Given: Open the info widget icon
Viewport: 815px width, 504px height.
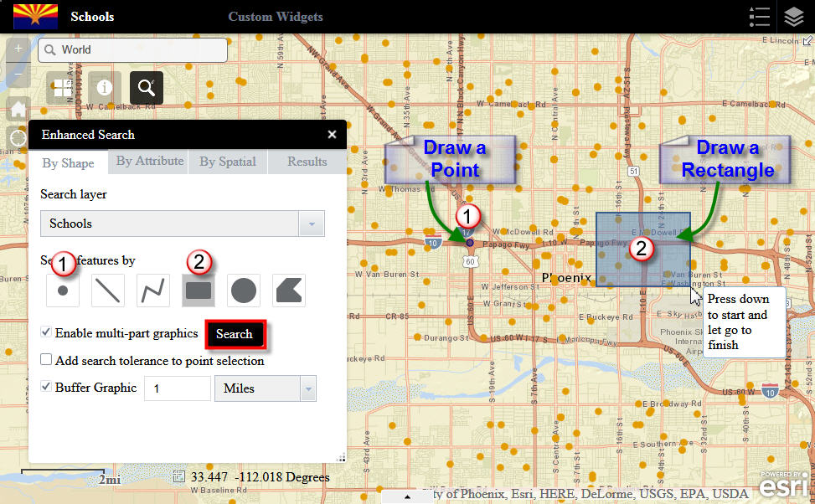Looking at the screenshot, I should point(105,88).
